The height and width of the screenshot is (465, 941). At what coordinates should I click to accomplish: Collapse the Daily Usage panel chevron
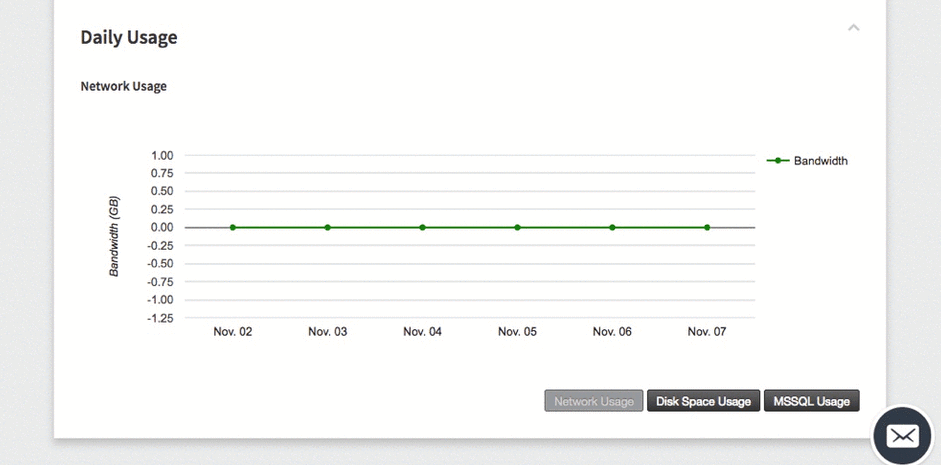(x=853, y=28)
